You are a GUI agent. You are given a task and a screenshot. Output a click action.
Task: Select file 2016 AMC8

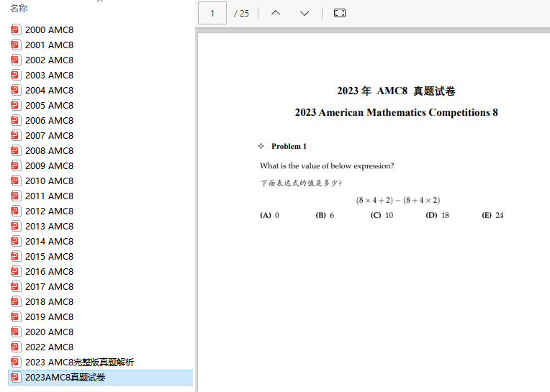tap(49, 271)
